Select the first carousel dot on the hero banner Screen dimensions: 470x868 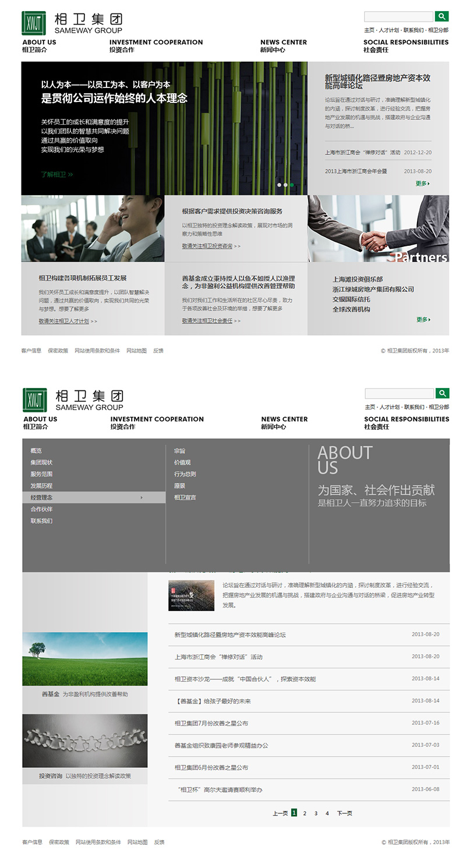[x=279, y=185]
